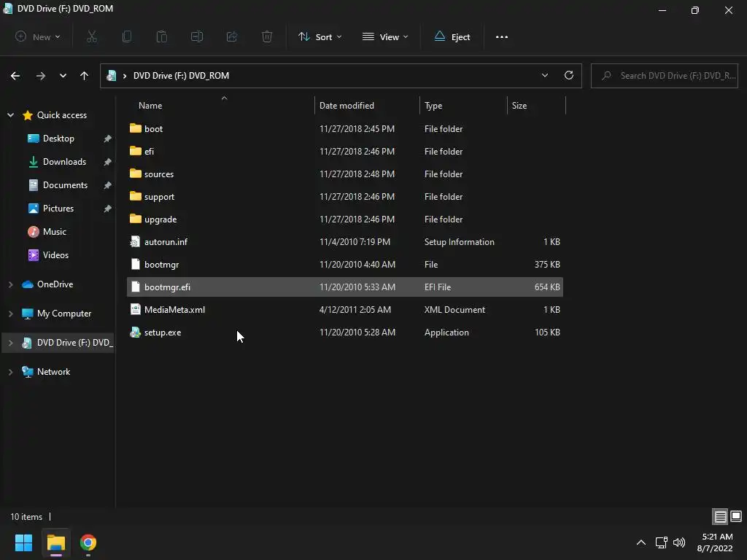Viewport: 747px width, 560px height.
Task: Open Desktop in Quick access
Action: 58,139
